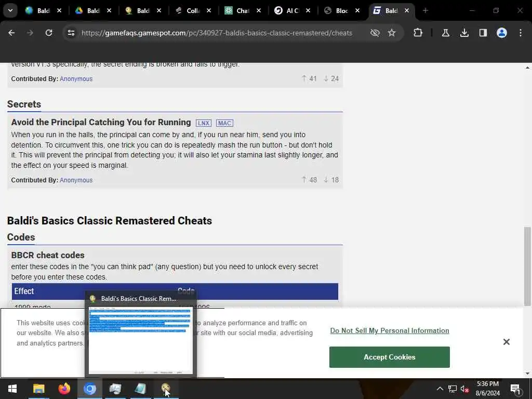The height and width of the screenshot is (399, 532).
Task: Open Anonymous contributor link under Principal secret
Action: click(76, 180)
